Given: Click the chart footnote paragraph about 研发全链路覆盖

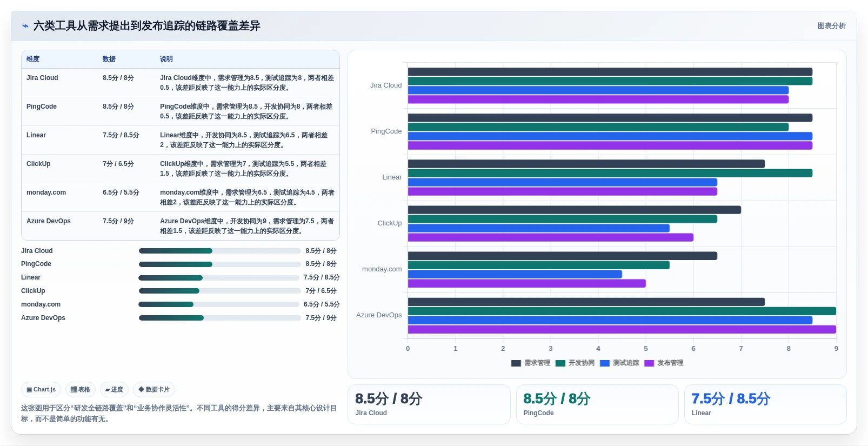Looking at the screenshot, I should click(179, 414).
